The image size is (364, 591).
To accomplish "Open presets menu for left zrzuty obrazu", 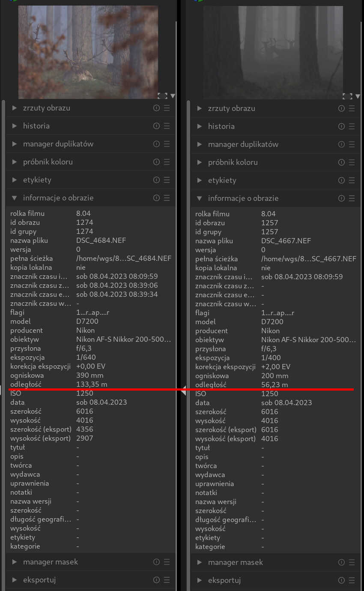I will (x=167, y=108).
